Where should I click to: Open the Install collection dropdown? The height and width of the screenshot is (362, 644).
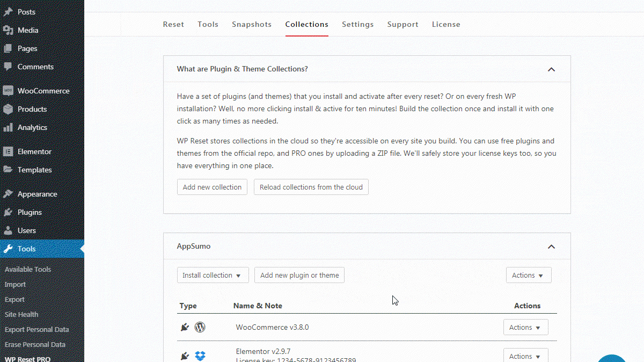pyautogui.click(x=213, y=275)
